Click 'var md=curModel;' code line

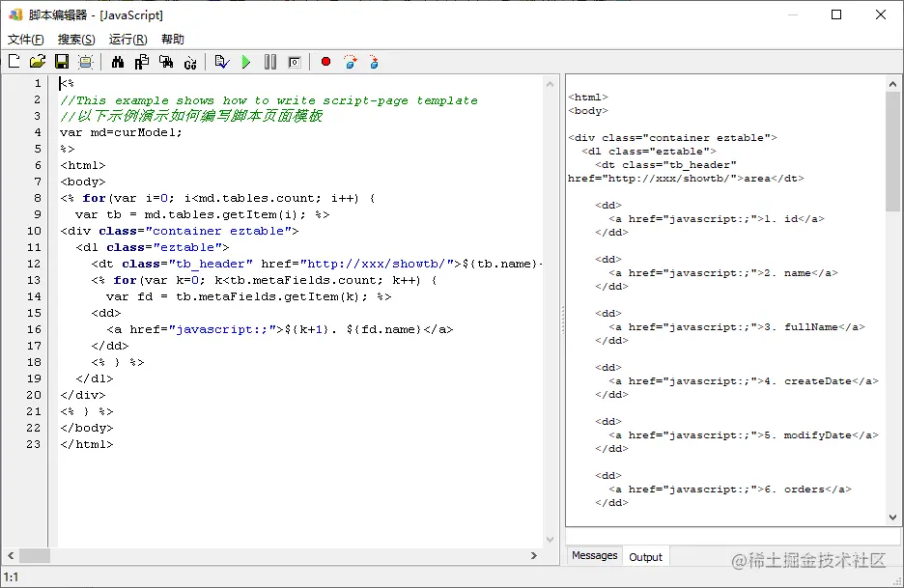tap(121, 132)
